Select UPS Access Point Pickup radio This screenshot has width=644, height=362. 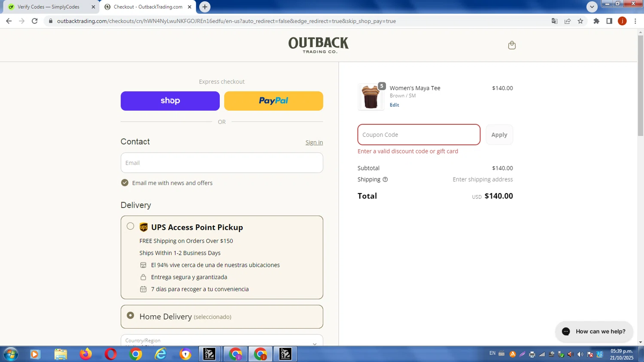tap(131, 226)
